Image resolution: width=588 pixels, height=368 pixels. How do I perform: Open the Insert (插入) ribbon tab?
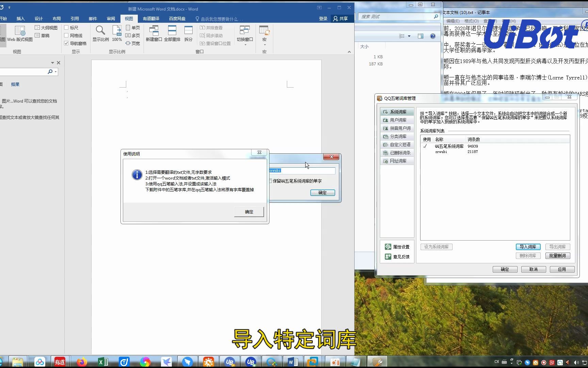click(x=21, y=18)
